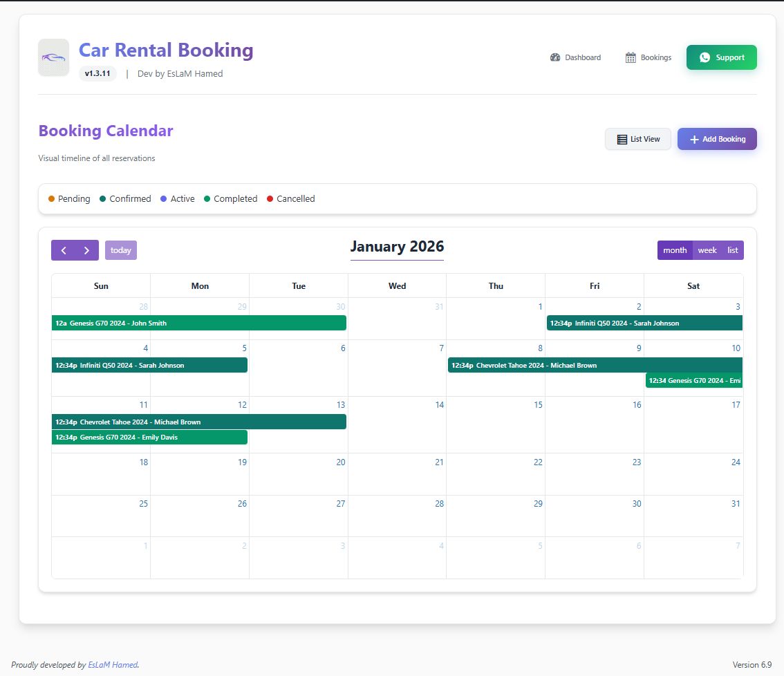This screenshot has width=784, height=676.
Task: Click the Sarah Johnson Infiniti event on January 2
Action: click(x=644, y=323)
